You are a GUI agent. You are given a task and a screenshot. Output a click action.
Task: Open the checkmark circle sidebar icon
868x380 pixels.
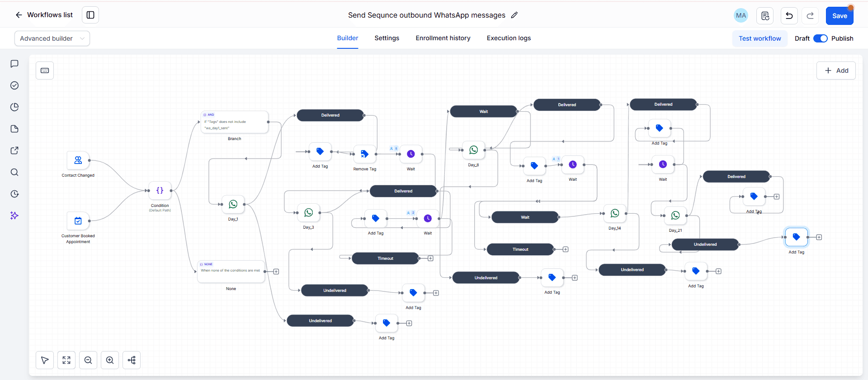[x=14, y=85]
